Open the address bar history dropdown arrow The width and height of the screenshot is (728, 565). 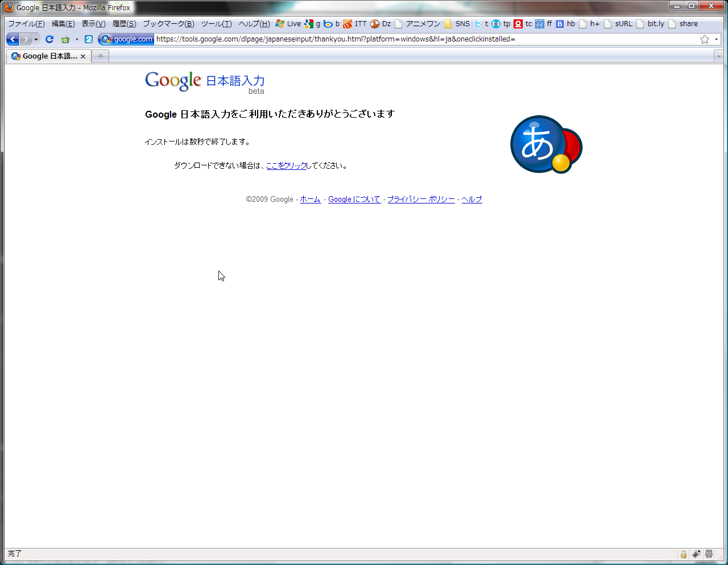(716, 39)
